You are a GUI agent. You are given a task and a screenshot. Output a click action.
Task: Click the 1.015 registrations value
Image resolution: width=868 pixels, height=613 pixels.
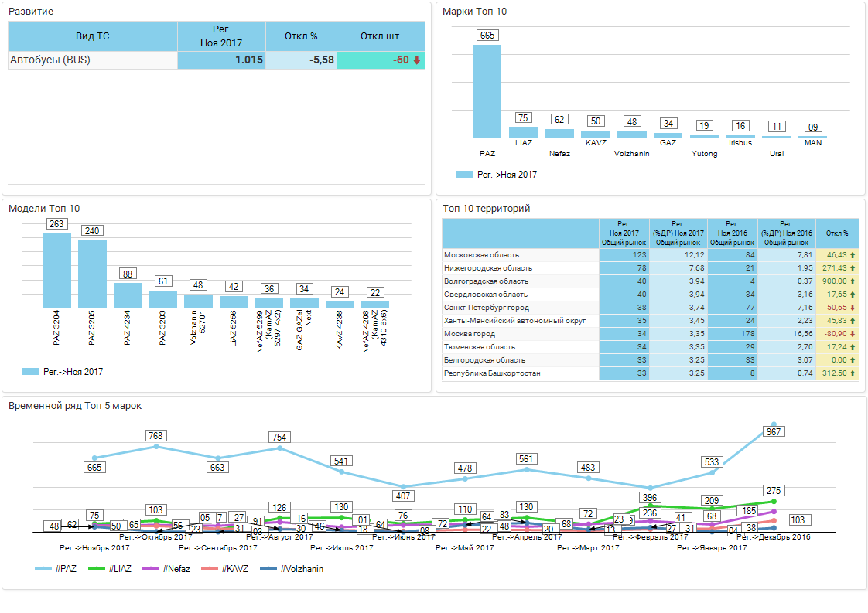coord(221,60)
